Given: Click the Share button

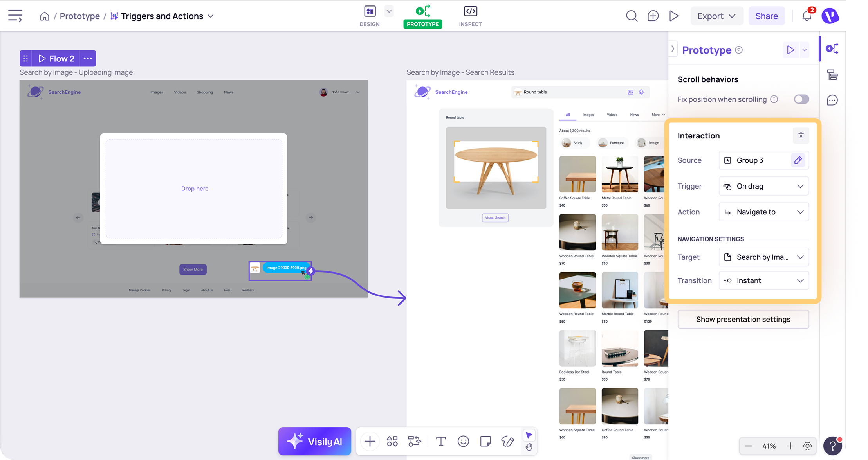Looking at the screenshot, I should 766,16.
